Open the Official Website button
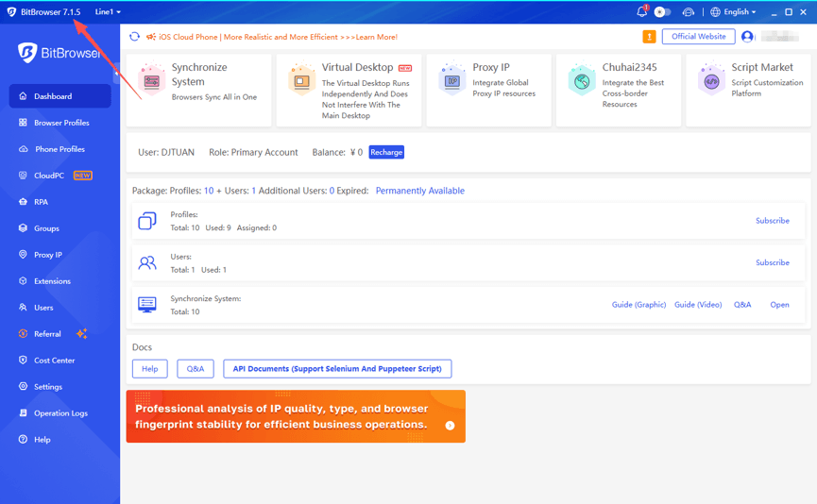Screen dimensions: 817x504 (698, 37)
